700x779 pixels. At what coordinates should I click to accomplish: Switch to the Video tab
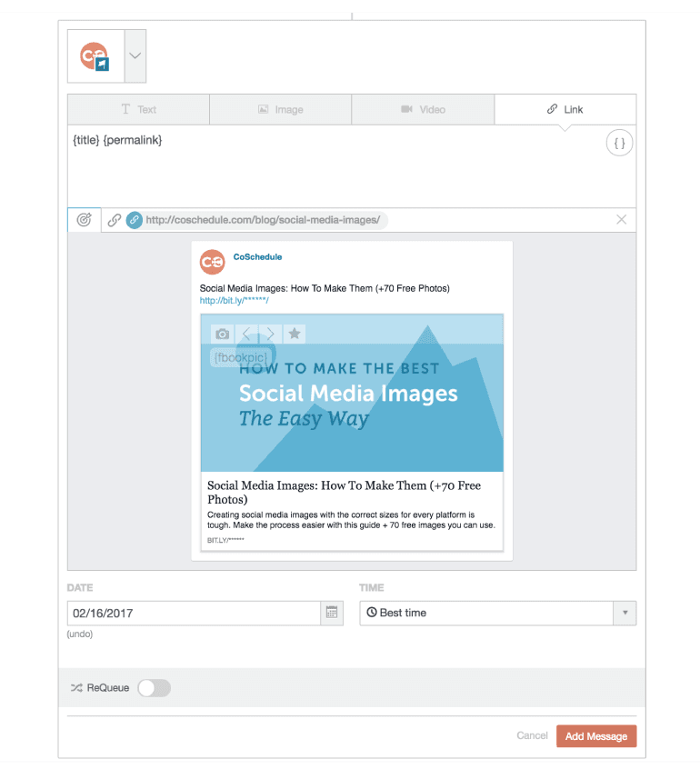423,109
